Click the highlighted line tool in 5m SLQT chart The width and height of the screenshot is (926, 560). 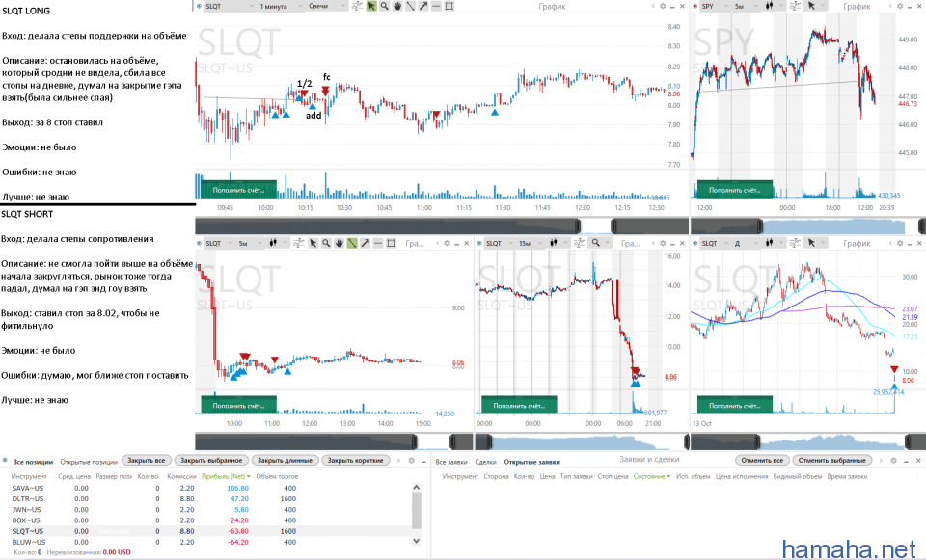click(353, 243)
